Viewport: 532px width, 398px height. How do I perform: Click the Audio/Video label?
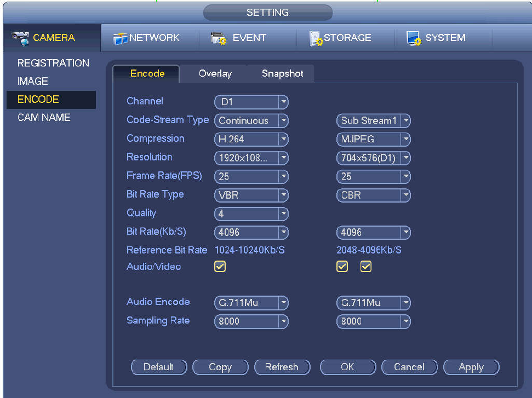pyautogui.click(x=153, y=267)
